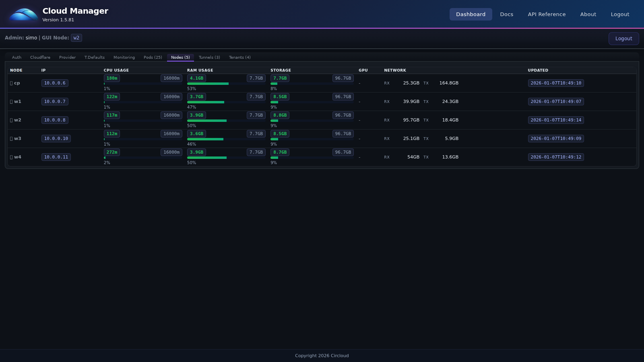Viewport: 644px width, 362px height.
Task: Click the server icon beside w2 node
Action: coord(11,120)
